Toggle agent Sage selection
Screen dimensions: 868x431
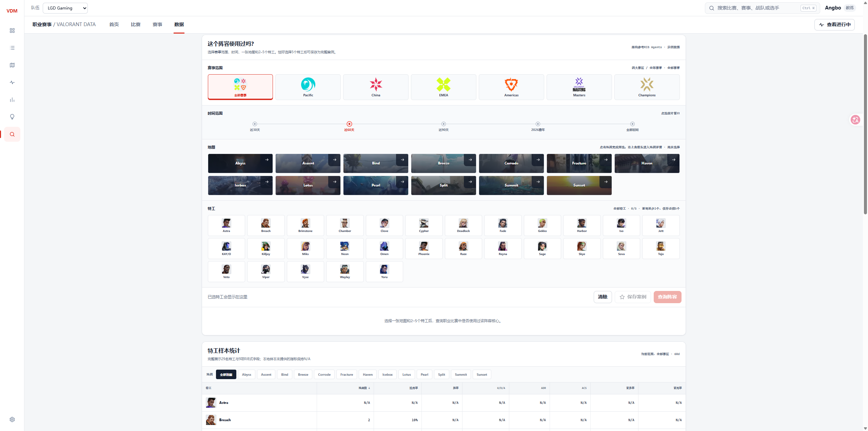542,249
